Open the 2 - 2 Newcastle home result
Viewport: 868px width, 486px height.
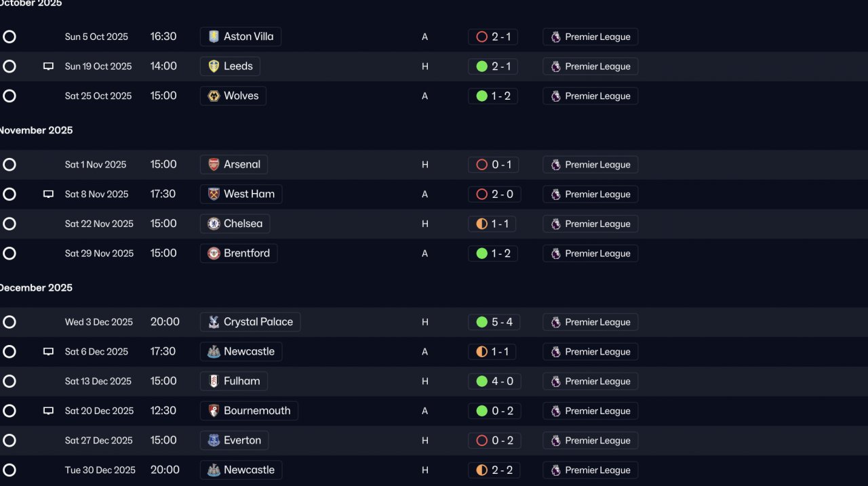[493, 470]
